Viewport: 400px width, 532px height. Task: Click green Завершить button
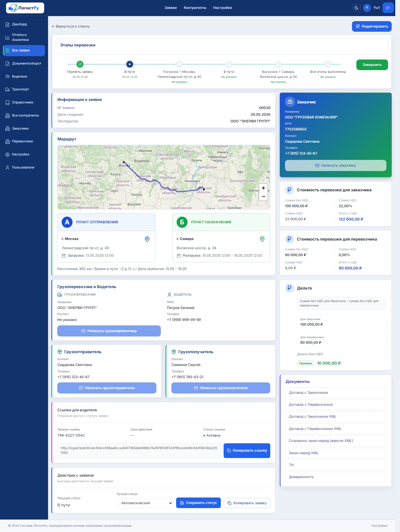click(372, 65)
